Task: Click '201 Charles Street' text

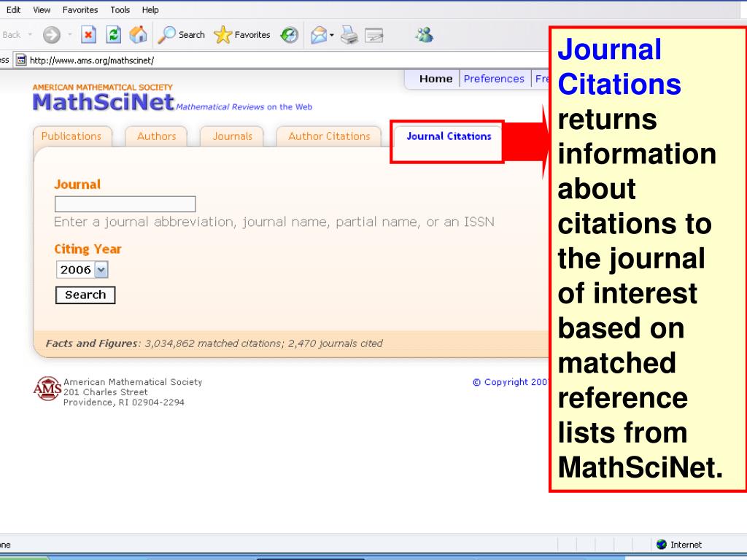Action: tap(106, 392)
